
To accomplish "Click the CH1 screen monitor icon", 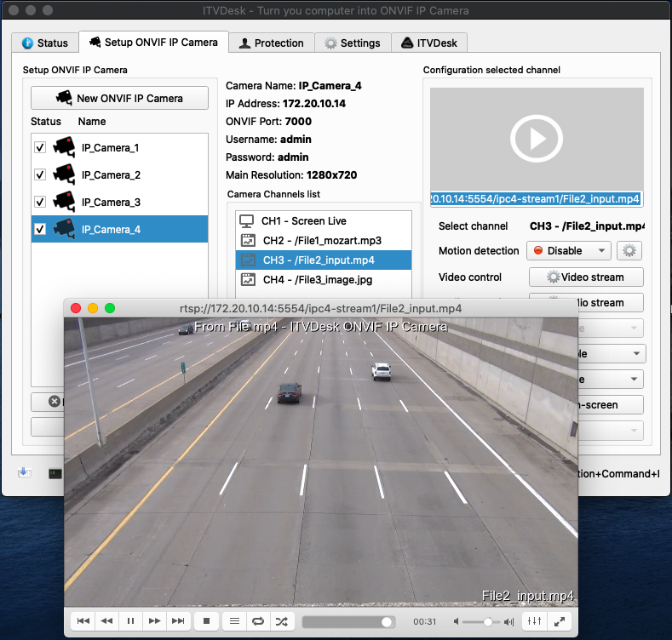I will [x=247, y=221].
